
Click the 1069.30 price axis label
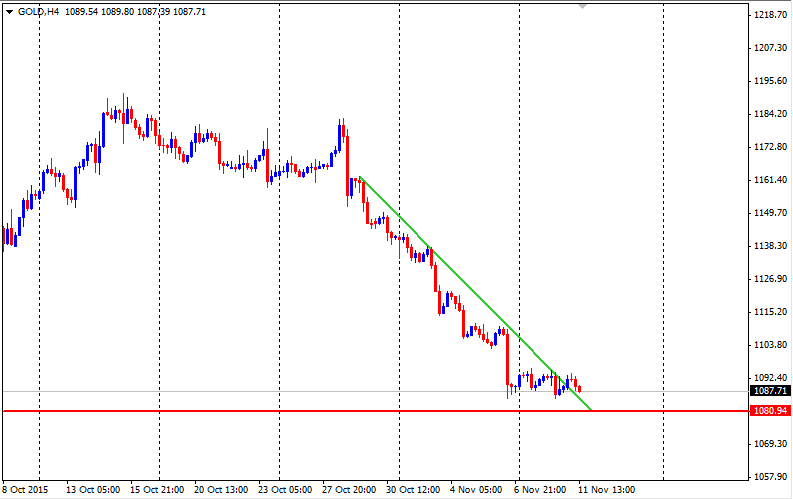(770, 444)
